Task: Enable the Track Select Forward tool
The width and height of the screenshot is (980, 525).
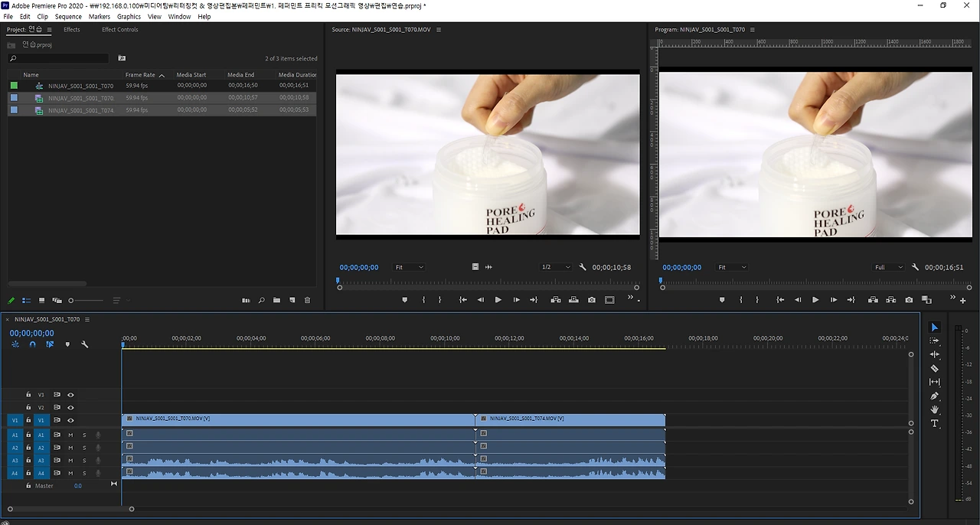Action: point(934,341)
